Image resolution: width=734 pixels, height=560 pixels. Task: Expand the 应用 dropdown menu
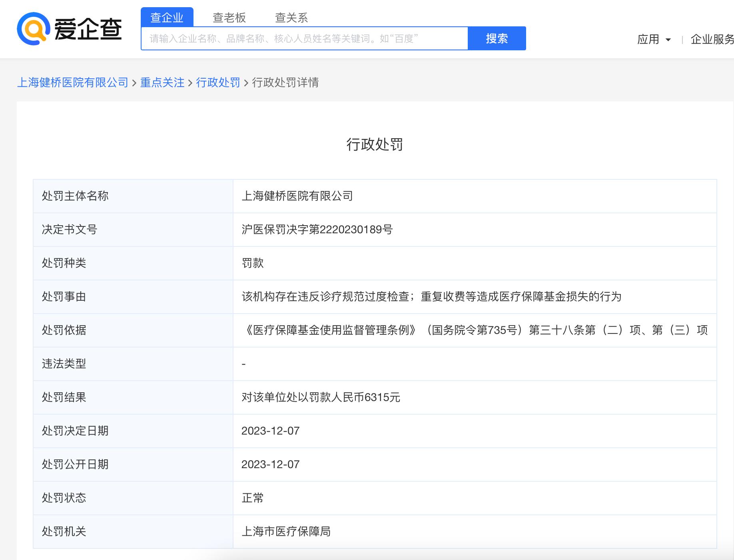coord(648,39)
